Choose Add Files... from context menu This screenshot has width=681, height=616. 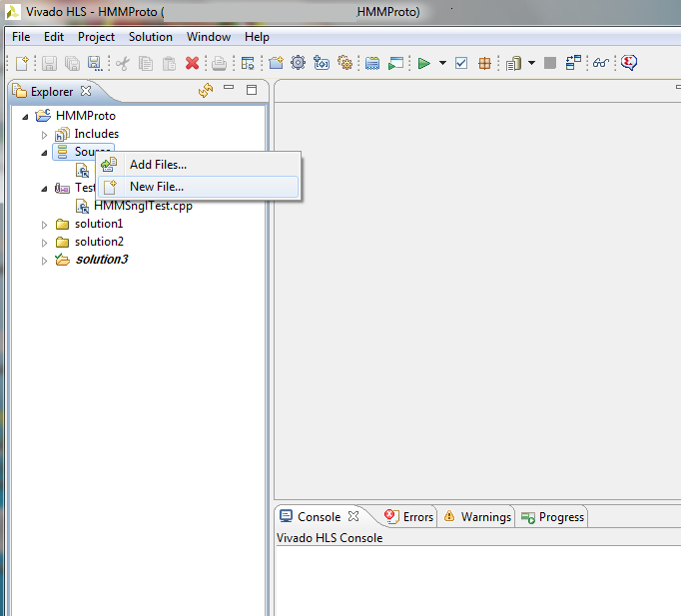point(199,165)
